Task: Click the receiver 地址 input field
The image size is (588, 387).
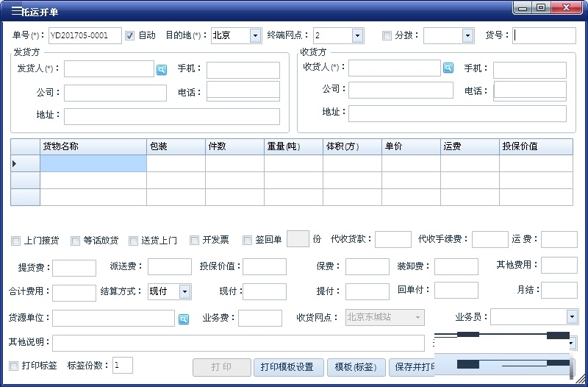Action: [457, 114]
